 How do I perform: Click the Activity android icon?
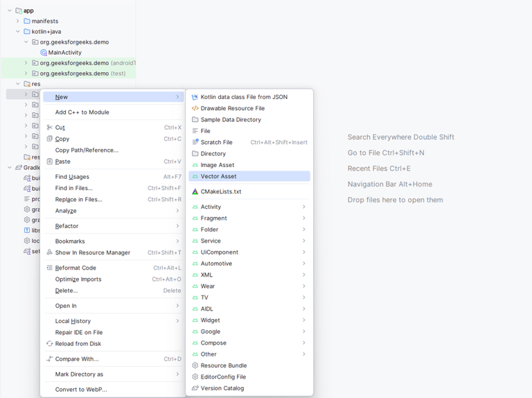click(x=195, y=207)
